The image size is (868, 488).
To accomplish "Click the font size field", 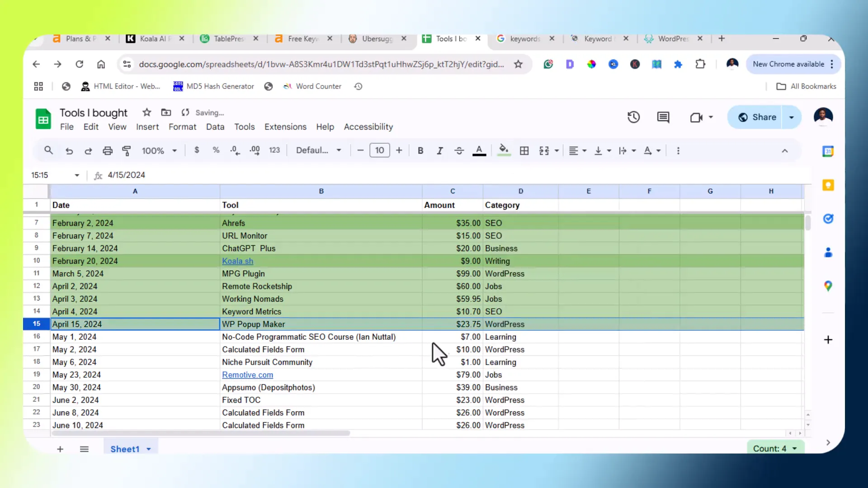I will tap(379, 150).
